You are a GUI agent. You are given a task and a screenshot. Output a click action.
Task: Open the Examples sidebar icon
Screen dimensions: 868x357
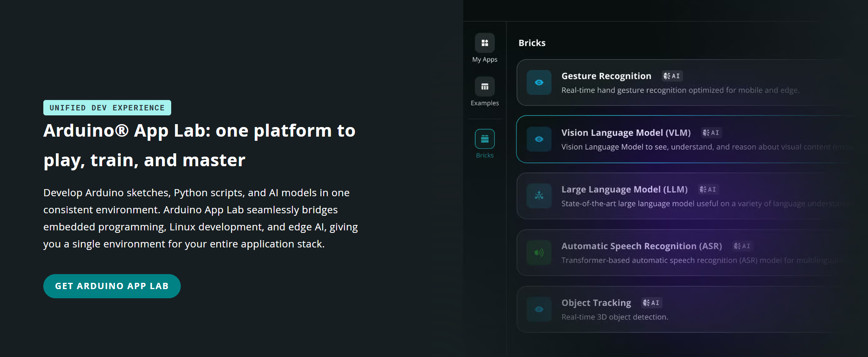tap(485, 87)
